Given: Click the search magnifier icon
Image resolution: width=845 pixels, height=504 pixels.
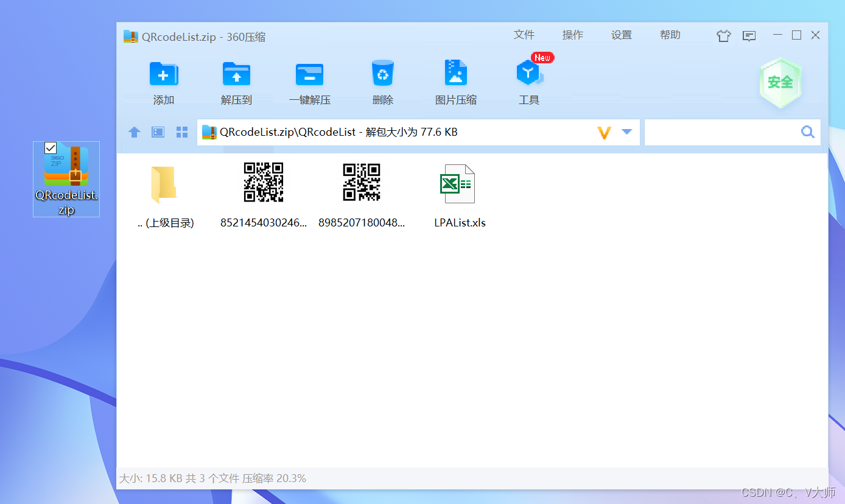Looking at the screenshot, I should coord(808,131).
